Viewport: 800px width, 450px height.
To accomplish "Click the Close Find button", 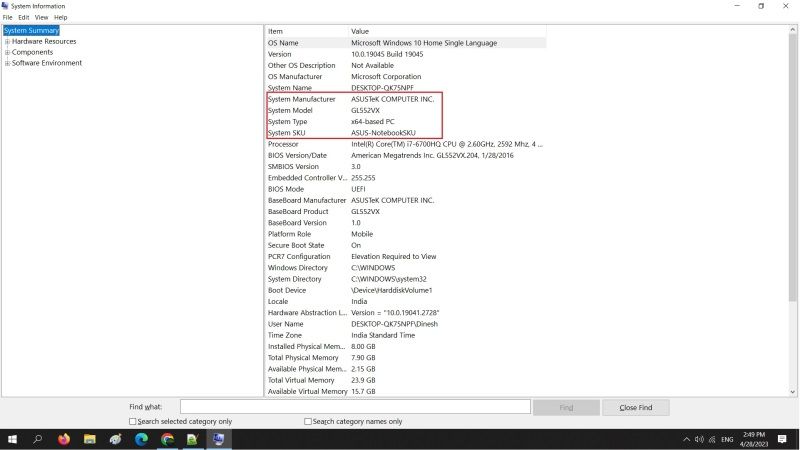I will pyautogui.click(x=636, y=408).
